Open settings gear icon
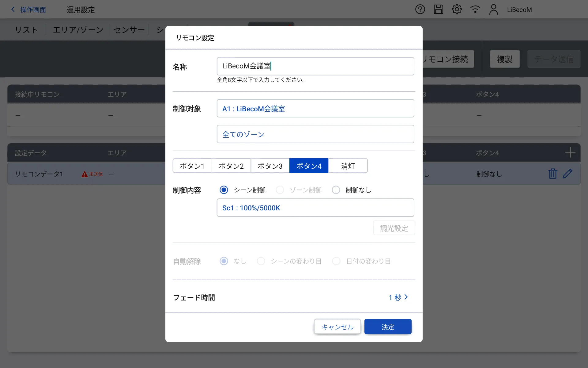The image size is (588, 368). point(457,10)
